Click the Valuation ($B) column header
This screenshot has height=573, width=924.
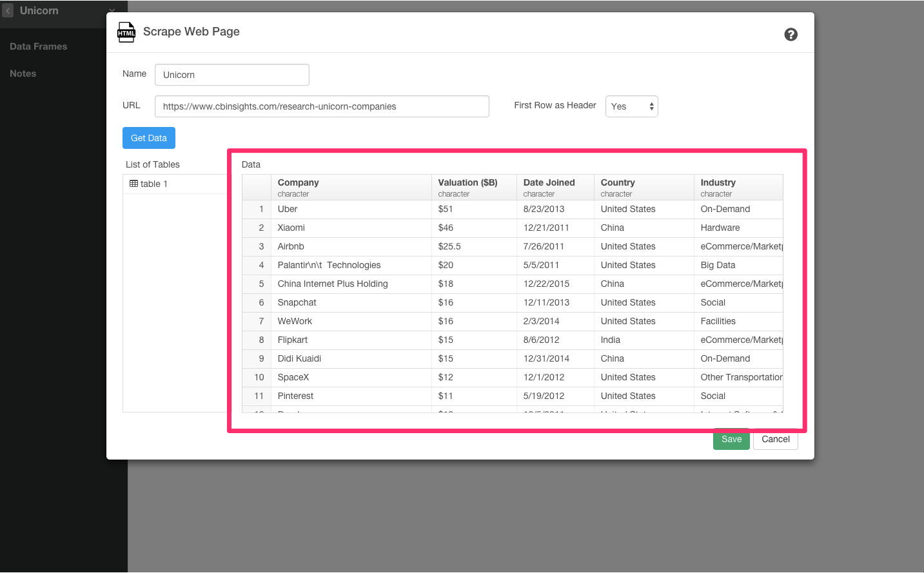point(474,188)
